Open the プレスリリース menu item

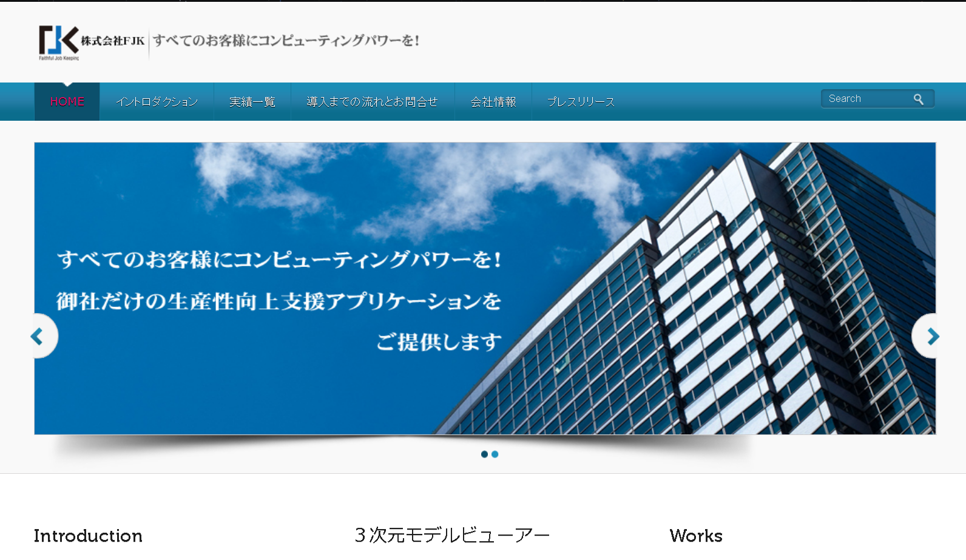tap(580, 102)
